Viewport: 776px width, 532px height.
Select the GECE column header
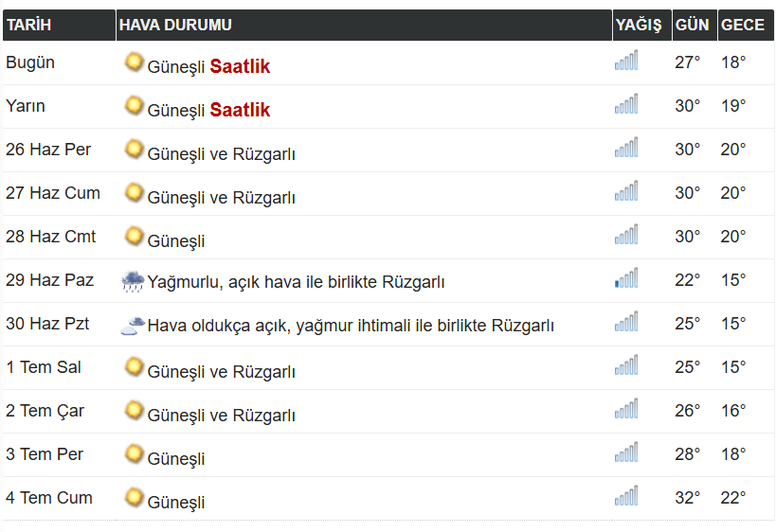(746, 25)
